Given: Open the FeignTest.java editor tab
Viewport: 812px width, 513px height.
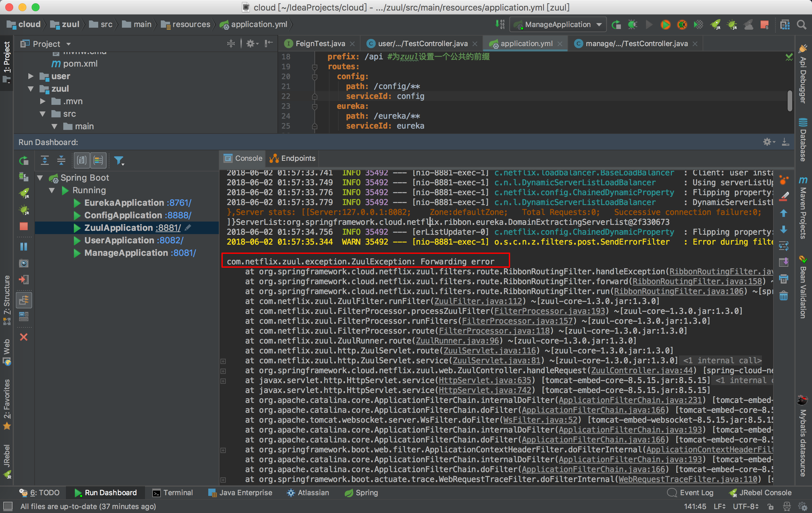Looking at the screenshot, I should coord(320,44).
